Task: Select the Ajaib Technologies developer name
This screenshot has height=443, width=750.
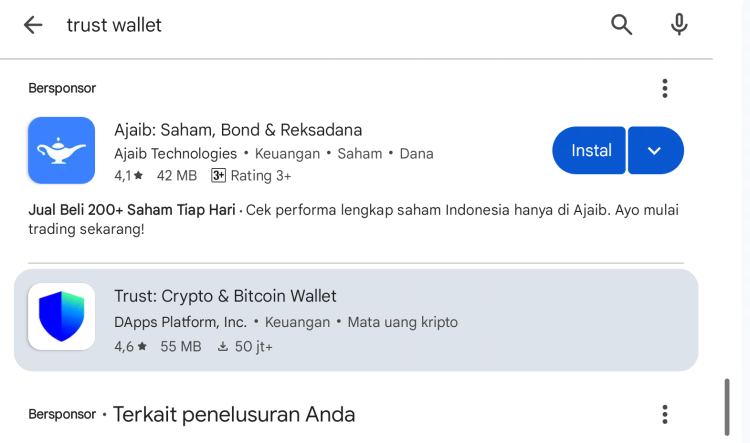Action: click(x=176, y=154)
